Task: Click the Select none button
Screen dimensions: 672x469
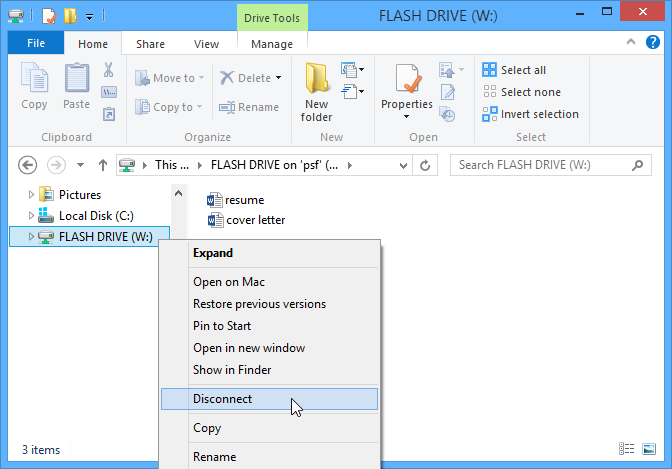Action: 522,92
